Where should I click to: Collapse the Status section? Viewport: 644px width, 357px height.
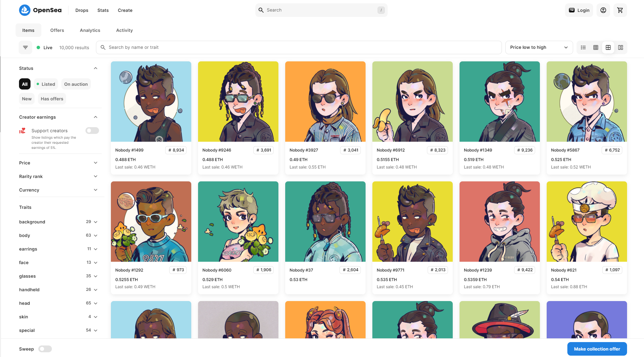pos(96,68)
